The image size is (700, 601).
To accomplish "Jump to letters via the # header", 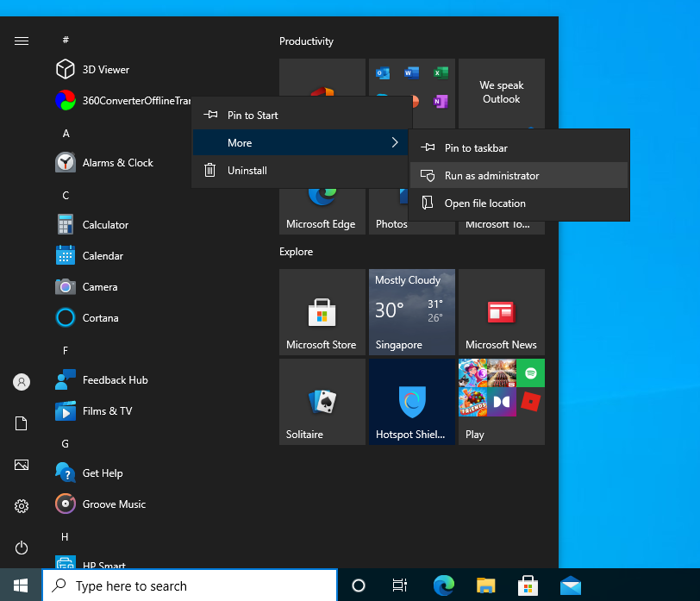I will [66, 40].
